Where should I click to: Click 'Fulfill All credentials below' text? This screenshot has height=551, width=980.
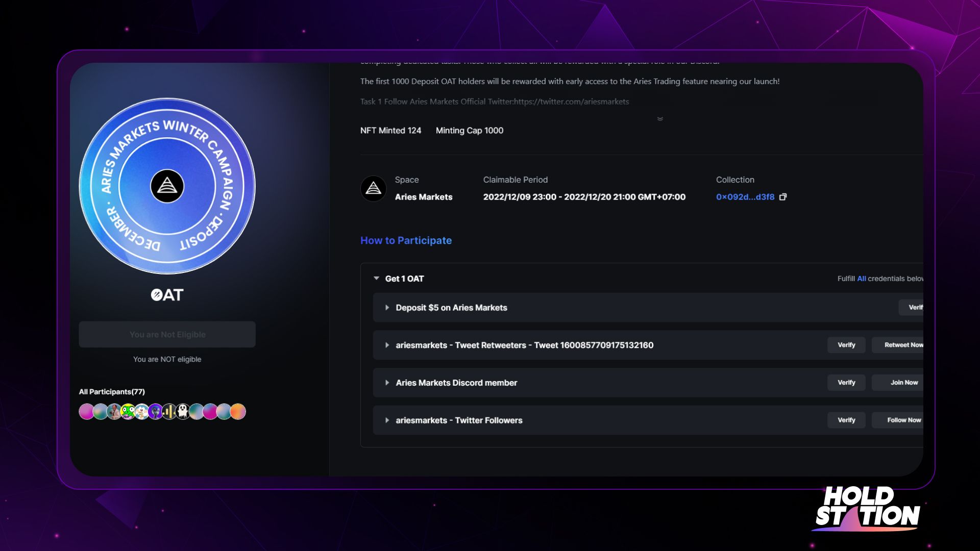(880, 279)
